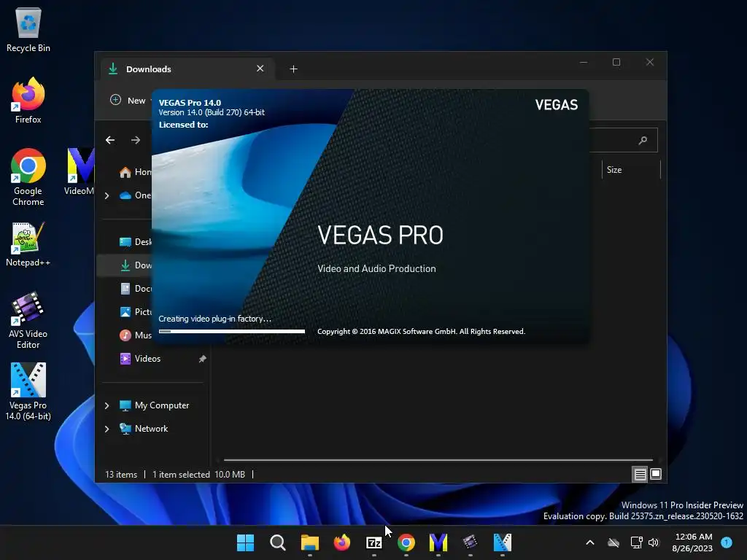
Task: Click the Windows Start button
Action: point(245,542)
